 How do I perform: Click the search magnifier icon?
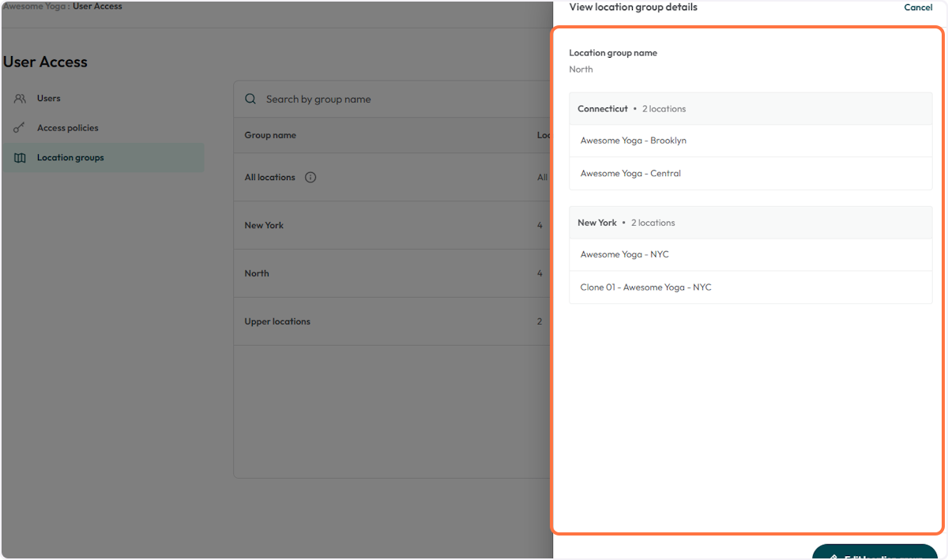click(250, 99)
